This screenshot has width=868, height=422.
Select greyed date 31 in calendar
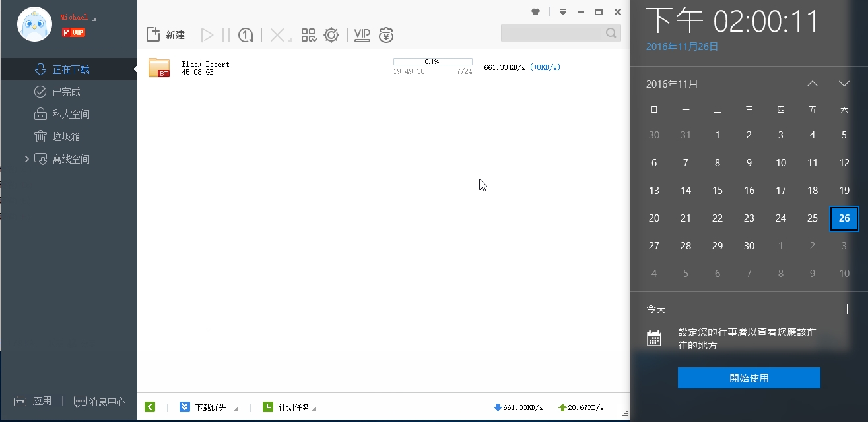point(686,135)
